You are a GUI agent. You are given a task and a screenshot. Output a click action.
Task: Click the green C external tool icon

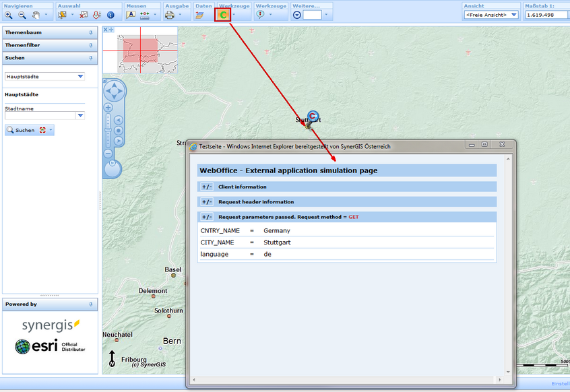(223, 15)
